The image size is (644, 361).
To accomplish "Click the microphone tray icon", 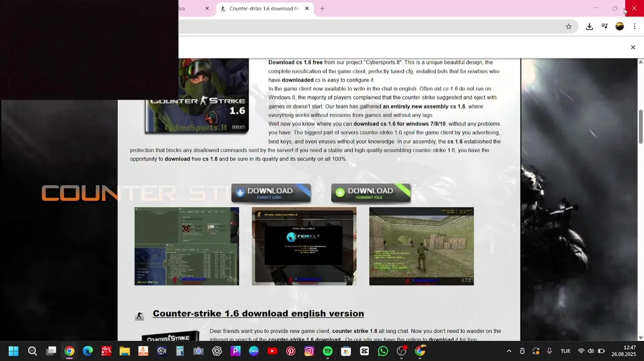I will 549,351.
